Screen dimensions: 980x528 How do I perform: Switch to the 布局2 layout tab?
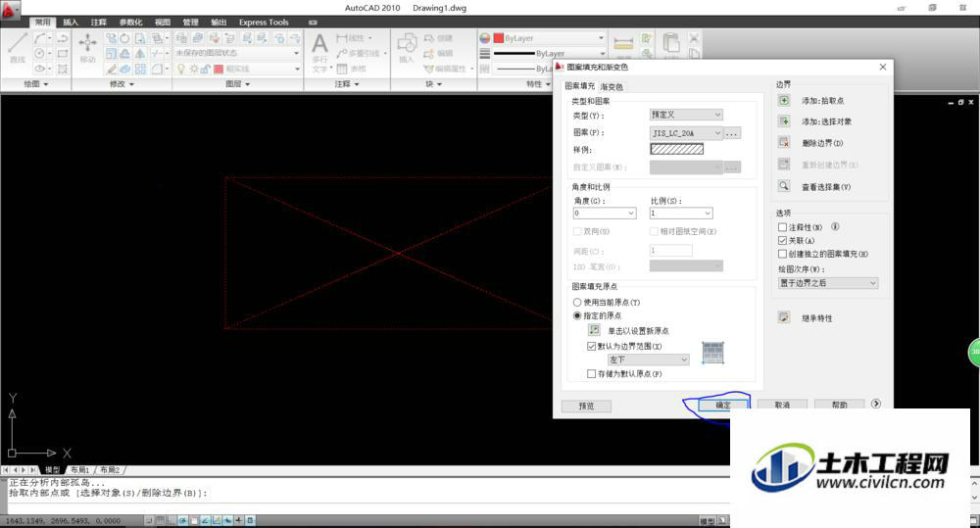tap(110, 470)
